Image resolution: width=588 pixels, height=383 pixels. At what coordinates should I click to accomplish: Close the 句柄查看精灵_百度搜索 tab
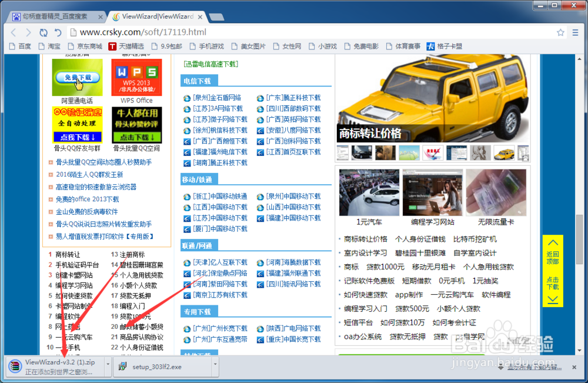[101, 17]
